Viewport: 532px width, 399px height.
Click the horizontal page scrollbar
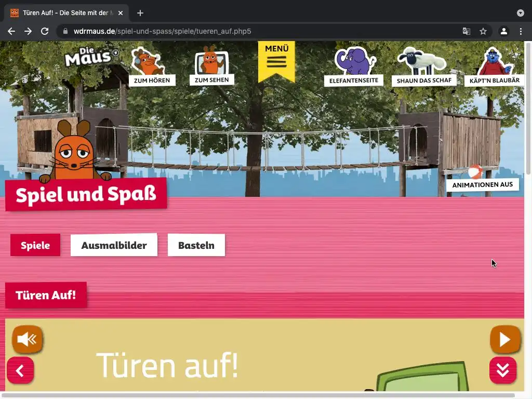coord(258,395)
